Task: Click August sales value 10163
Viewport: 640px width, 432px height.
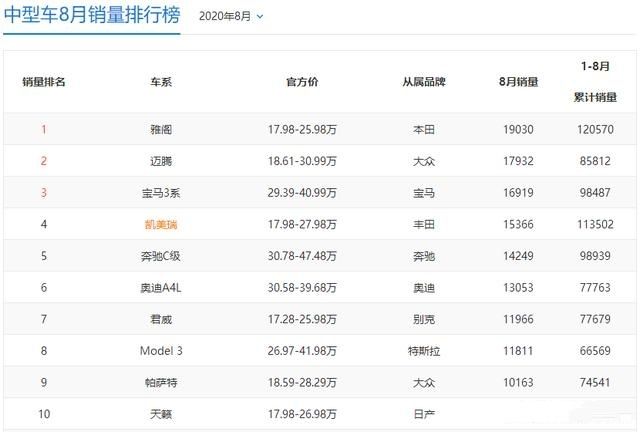Action: point(518,383)
